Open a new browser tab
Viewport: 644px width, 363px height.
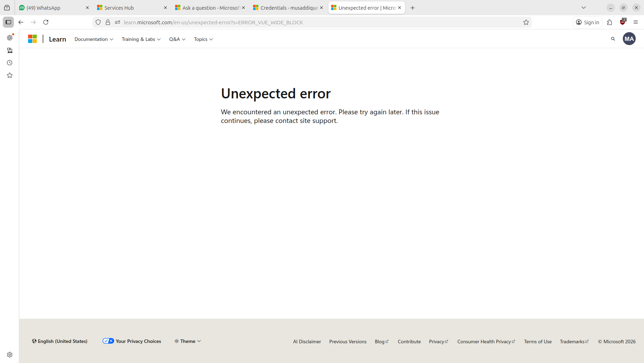point(412,8)
